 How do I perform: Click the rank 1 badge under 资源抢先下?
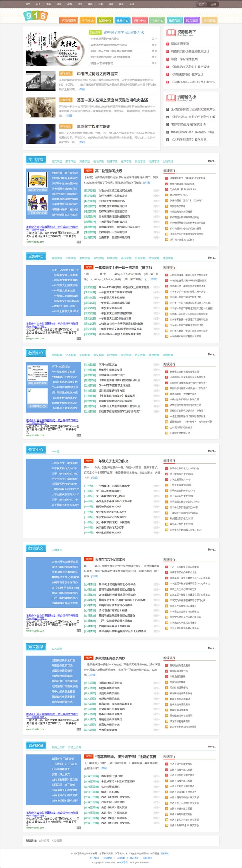coord(168,44)
